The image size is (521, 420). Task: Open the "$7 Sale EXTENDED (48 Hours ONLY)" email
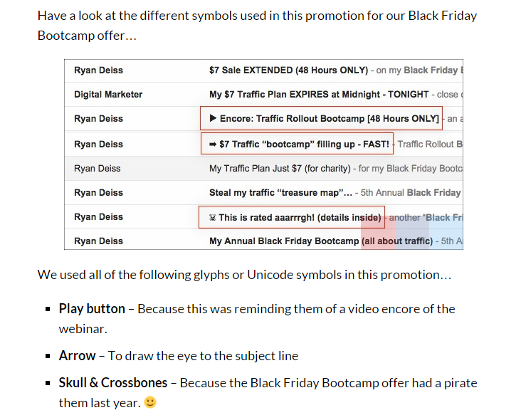click(288, 70)
